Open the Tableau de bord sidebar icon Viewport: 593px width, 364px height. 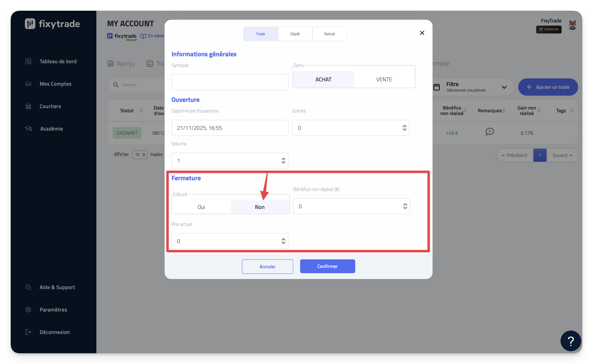point(28,61)
